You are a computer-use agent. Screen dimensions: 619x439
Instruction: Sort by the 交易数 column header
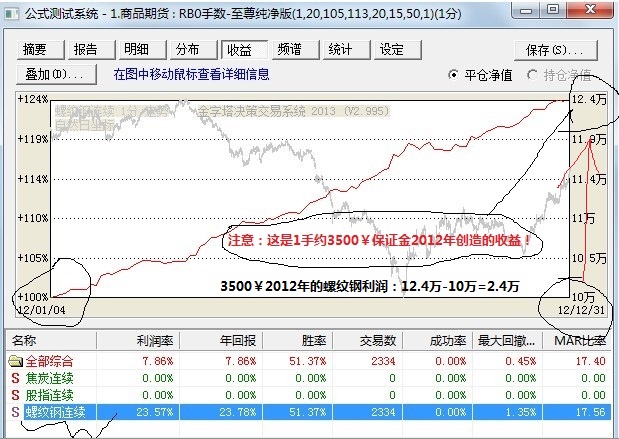tap(368, 340)
